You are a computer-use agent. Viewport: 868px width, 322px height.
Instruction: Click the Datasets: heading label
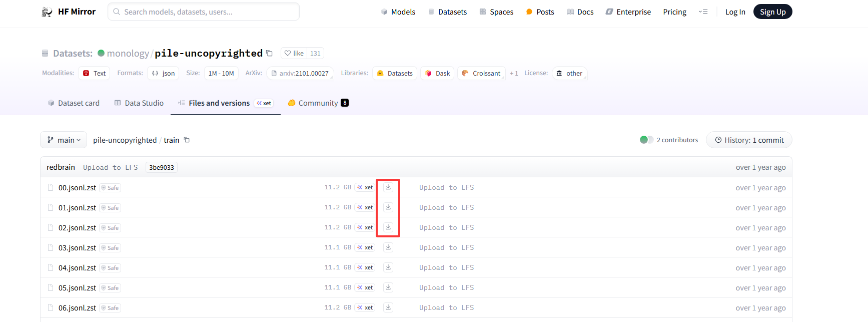pos(73,53)
